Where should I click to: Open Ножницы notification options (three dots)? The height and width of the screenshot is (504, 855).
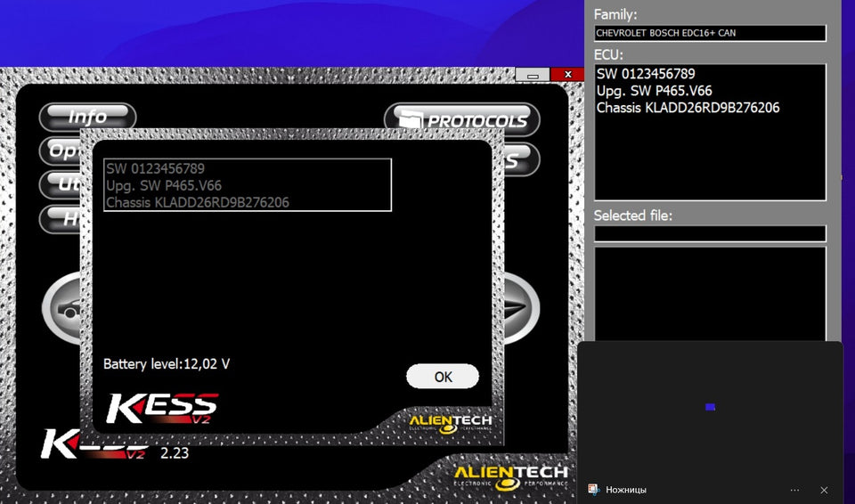794,490
